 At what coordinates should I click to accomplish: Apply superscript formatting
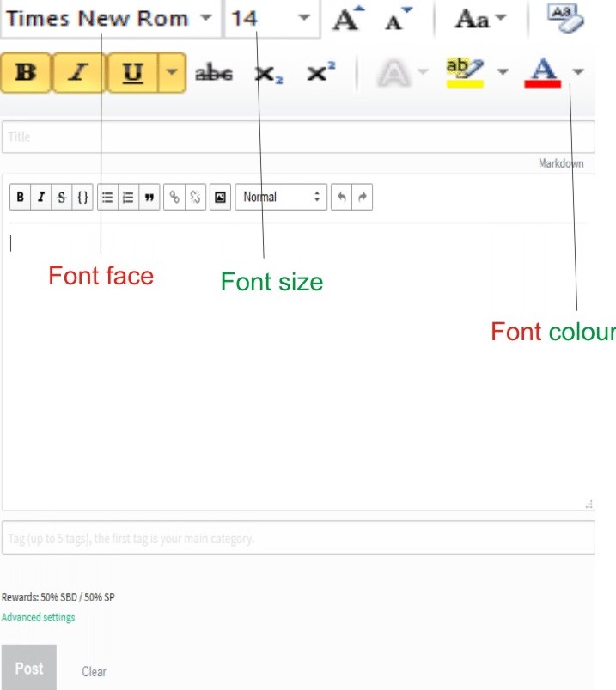pos(321,71)
